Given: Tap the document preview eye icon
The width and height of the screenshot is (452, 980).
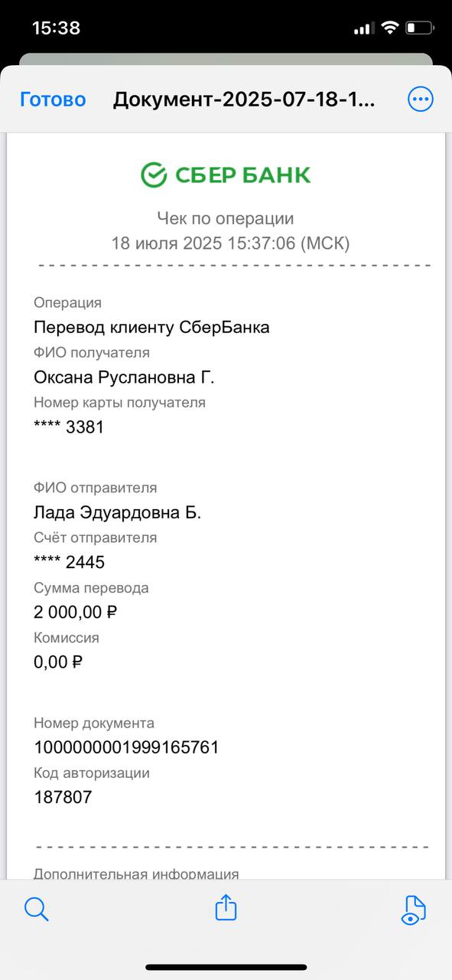Looking at the screenshot, I should tap(414, 910).
